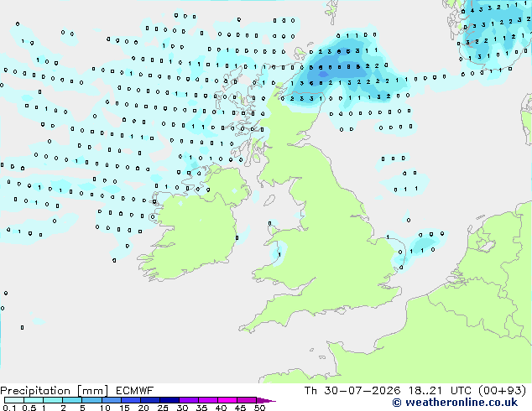The image size is (532, 411).
Task: Click the 'Precipitation' title word
Action: coord(35,391)
